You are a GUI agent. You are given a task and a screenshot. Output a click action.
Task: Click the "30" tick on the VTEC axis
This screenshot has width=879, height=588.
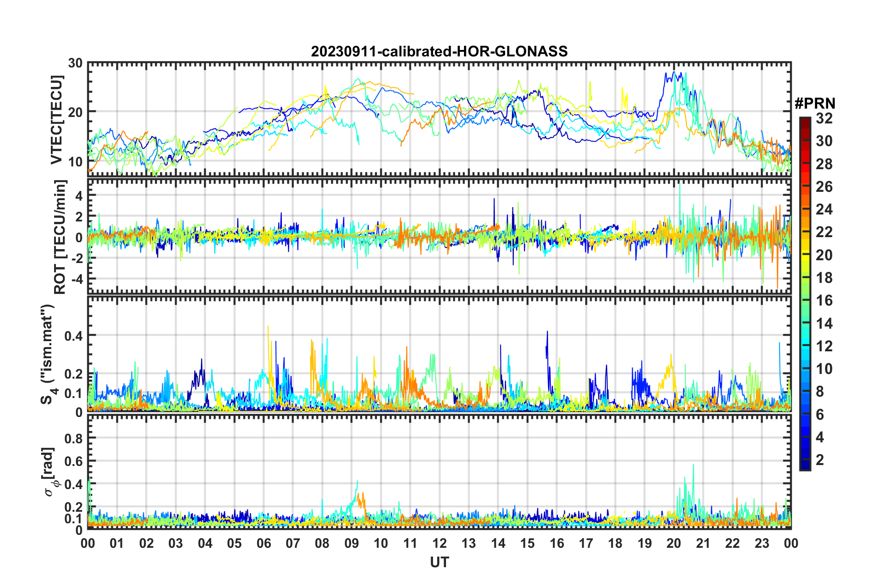click(x=75, y=63)
